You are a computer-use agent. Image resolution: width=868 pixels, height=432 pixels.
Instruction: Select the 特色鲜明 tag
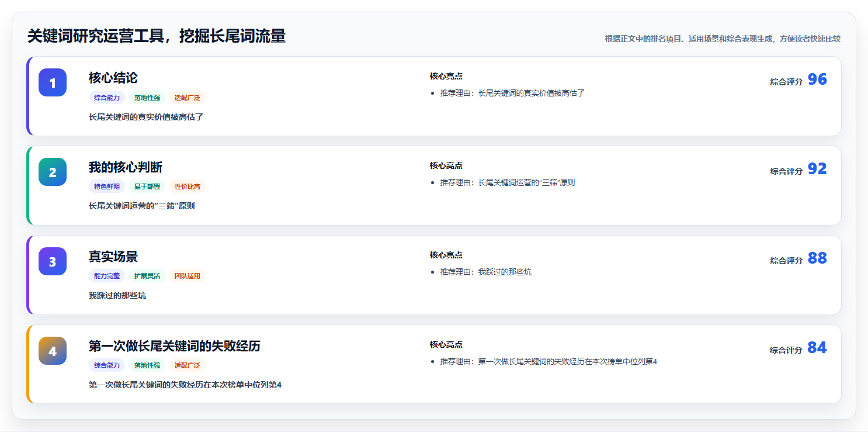coord(107,186)
